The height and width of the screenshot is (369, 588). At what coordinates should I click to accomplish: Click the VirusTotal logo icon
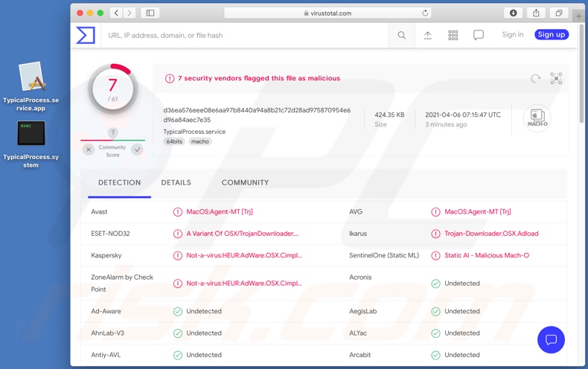tap(86, 35)
